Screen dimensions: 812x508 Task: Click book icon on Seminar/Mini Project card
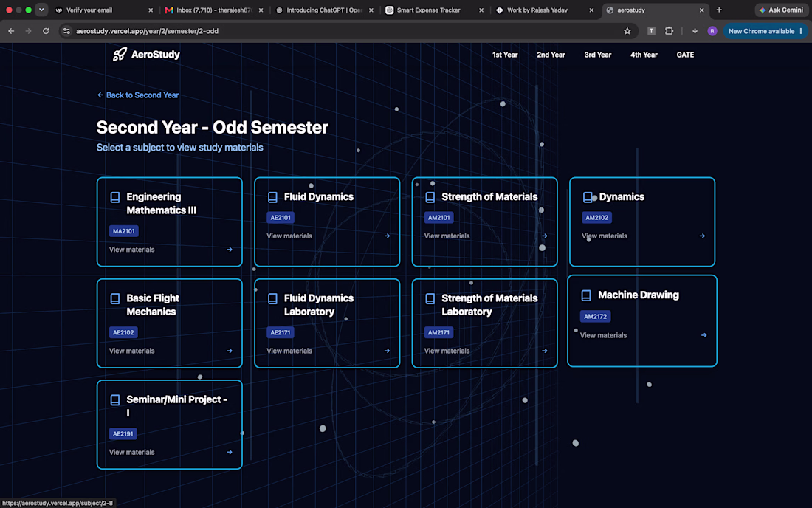115,400
